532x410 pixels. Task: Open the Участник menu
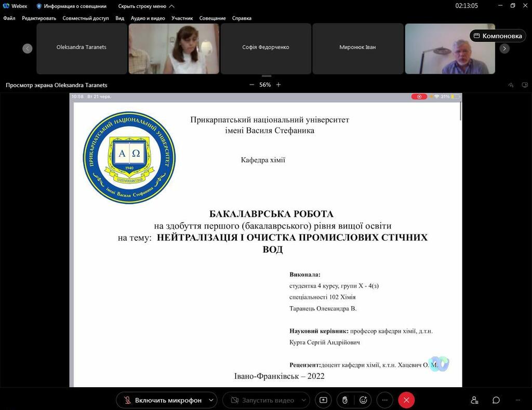[x=182, y=18]
